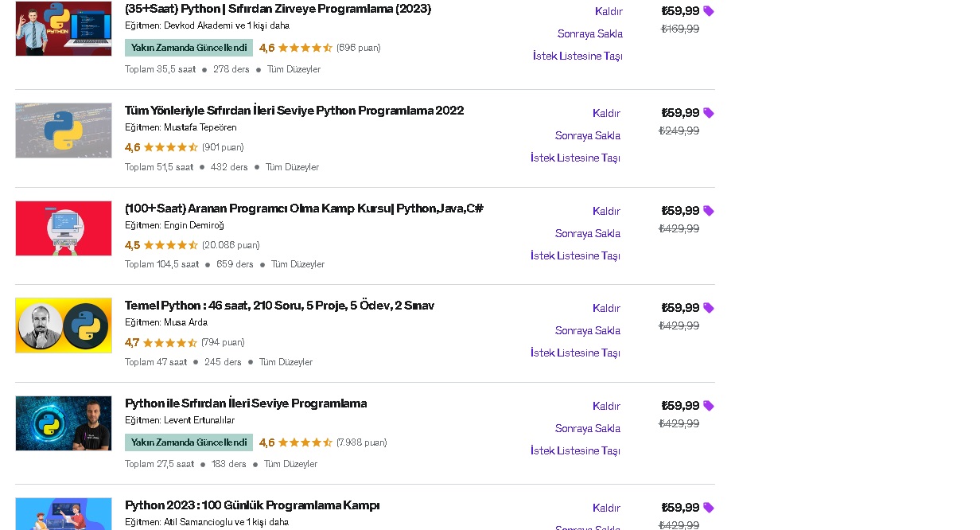Screen dimensions: 980x530
Task: Open the Temel Python course thumbnail
Action: click(x=64, y=325)
